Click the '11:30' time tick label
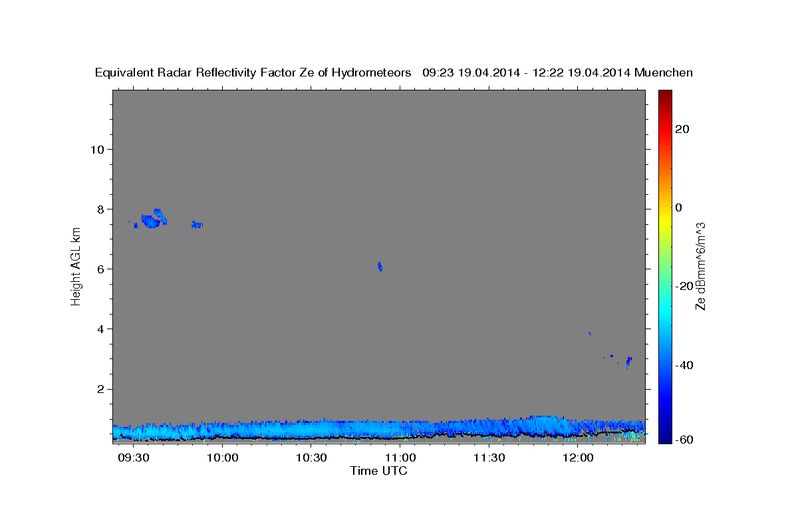This screenshot has height=532, width=798. [x=490, y=458]
